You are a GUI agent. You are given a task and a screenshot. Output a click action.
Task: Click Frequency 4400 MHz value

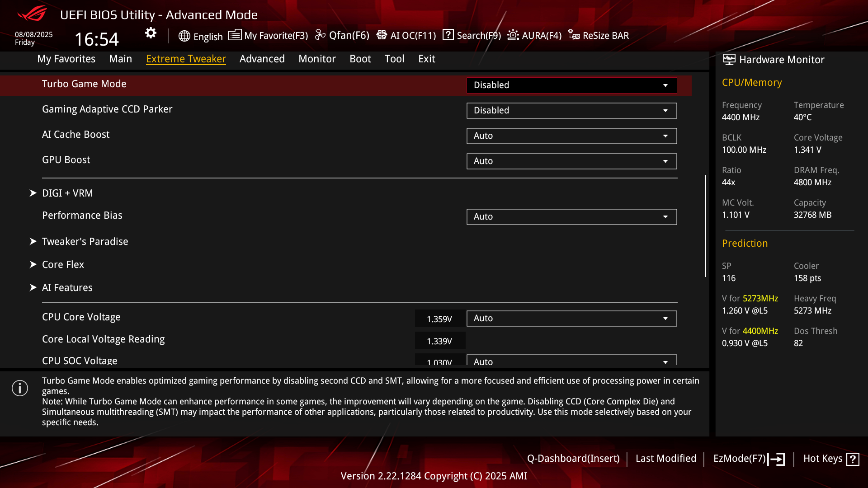pos(741,117)
